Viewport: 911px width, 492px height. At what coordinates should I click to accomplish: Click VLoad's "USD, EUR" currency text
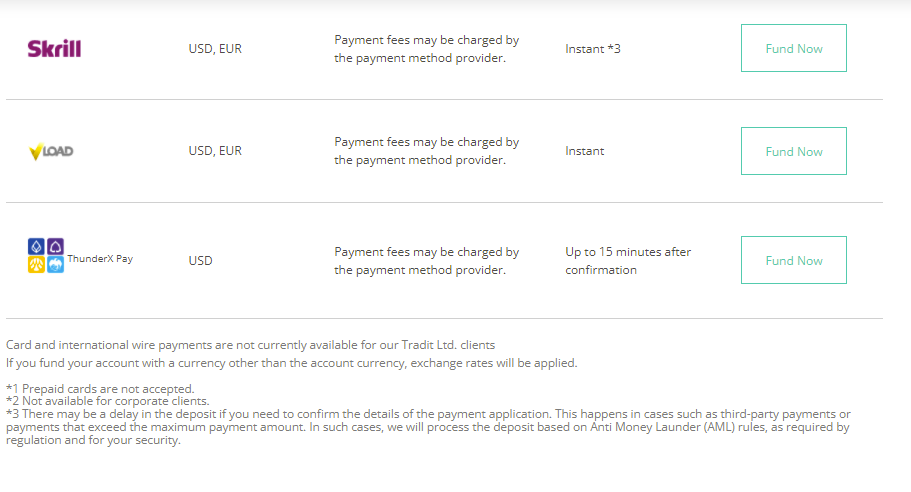215,151
